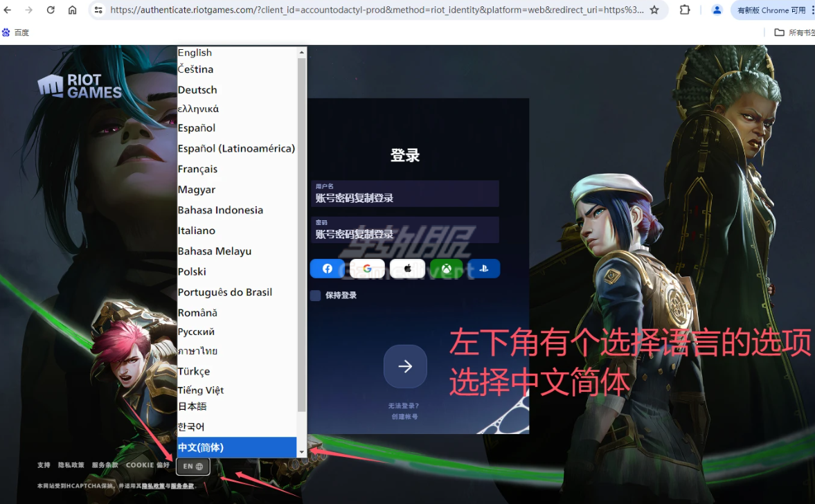Viewport: 815px width, 504px height.
Task: Pick Português do Brasil language
Action: pyautogui.click(x=237, y=292)
